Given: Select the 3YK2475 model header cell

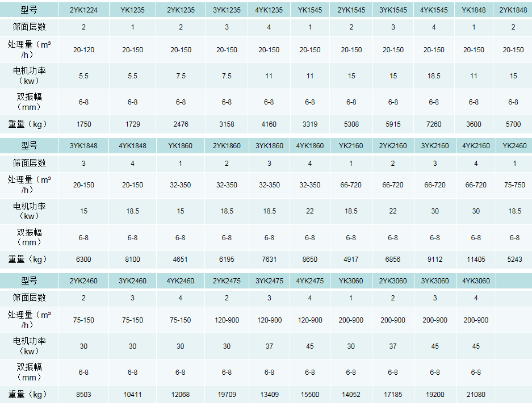Looking at the screenshot, I should (269, 281).
